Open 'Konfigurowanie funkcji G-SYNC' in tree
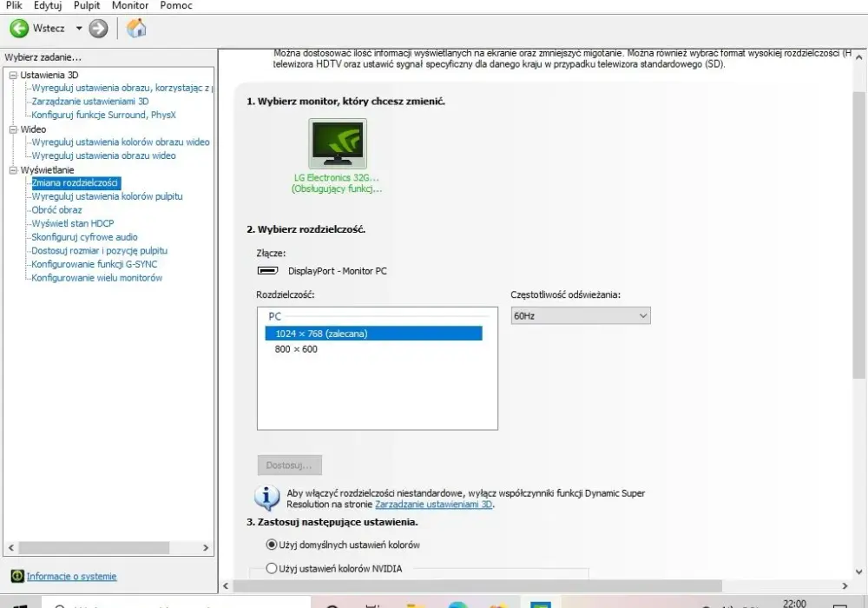 tap(94, 264)
